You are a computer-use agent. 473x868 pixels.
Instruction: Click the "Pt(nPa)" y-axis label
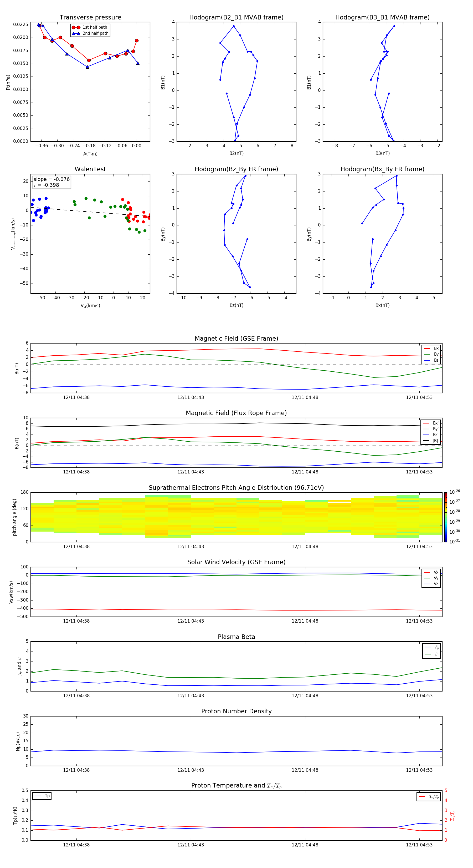click(x=8, y=82)
